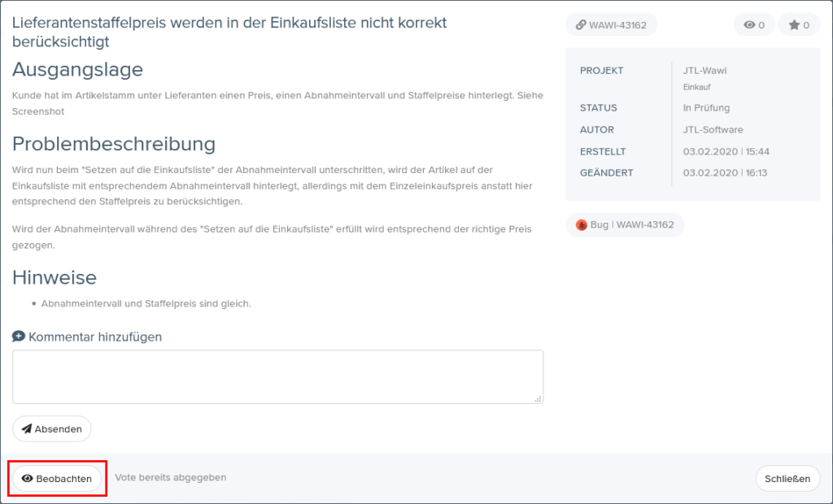The height and width of the screenshot is (504, 833).
Task: Click the Hinweise heading
Action: [x=55, y=277]
